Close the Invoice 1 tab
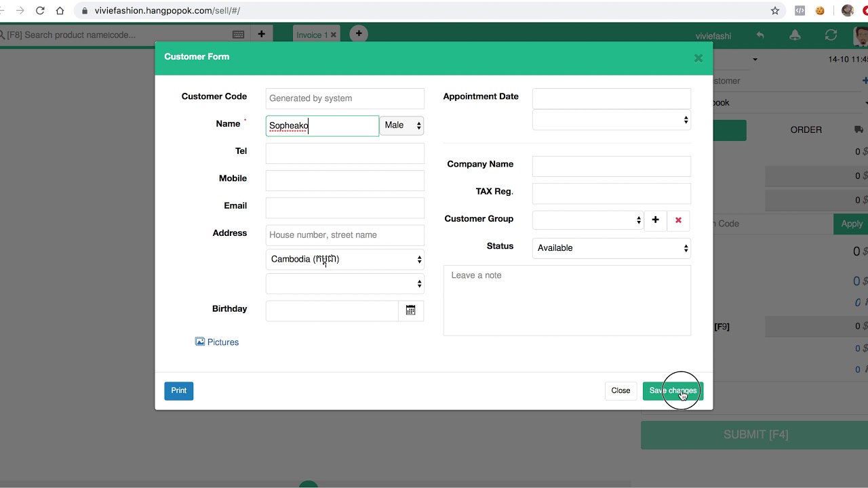 pos(333,35)
